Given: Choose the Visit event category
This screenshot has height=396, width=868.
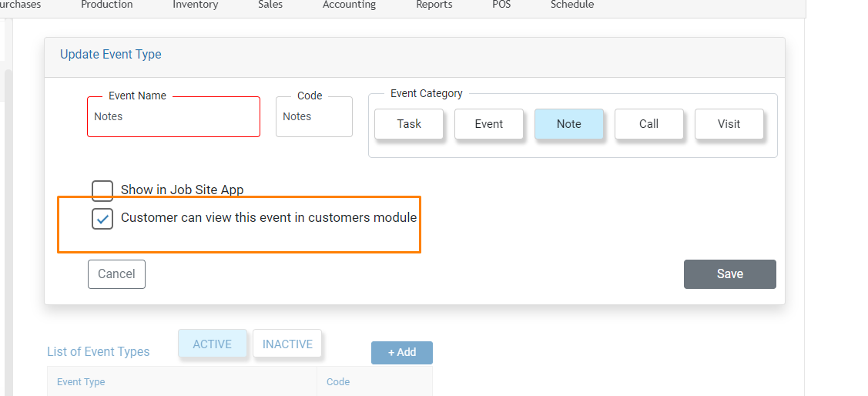Looking at the screenshot, I should coord(729,123).
